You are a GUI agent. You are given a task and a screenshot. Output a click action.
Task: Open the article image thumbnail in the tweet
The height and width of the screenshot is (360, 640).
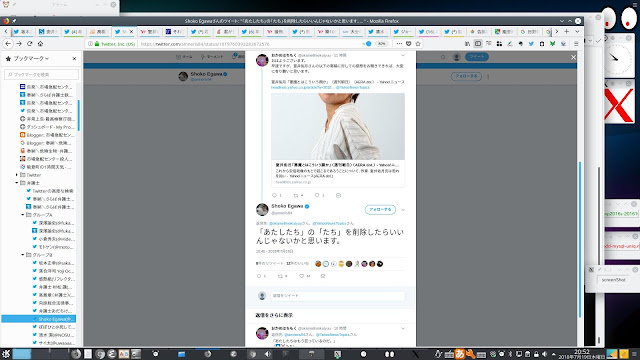click(x=338, y=126)
